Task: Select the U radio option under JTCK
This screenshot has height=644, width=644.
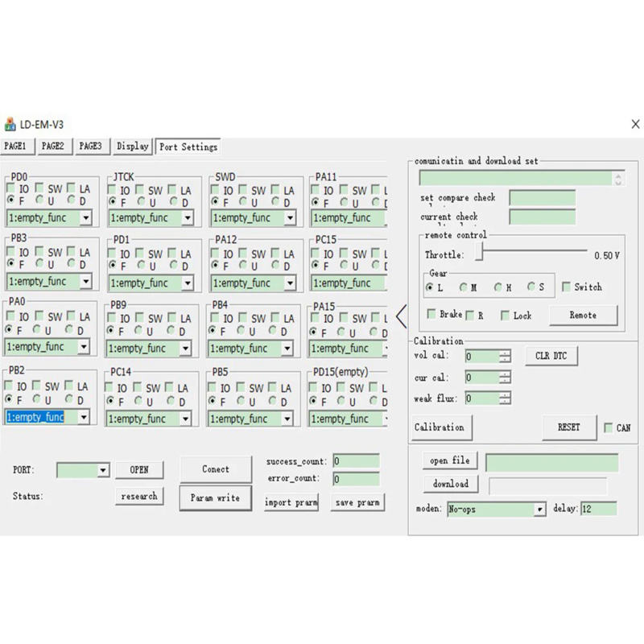Action: (x=142, y=202)
